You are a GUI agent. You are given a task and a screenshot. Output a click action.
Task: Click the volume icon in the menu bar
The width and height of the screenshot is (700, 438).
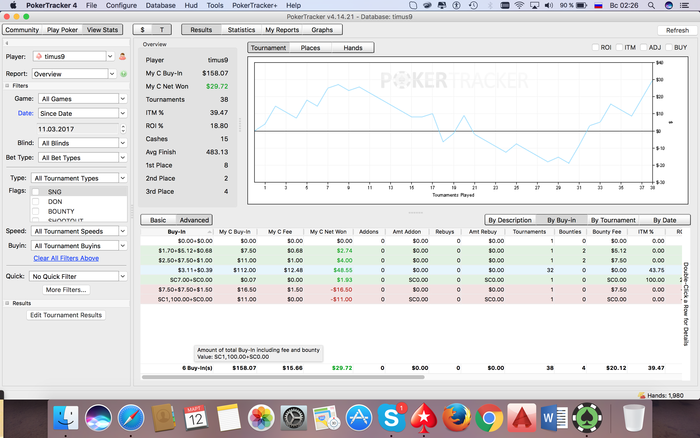coord(549,5)
